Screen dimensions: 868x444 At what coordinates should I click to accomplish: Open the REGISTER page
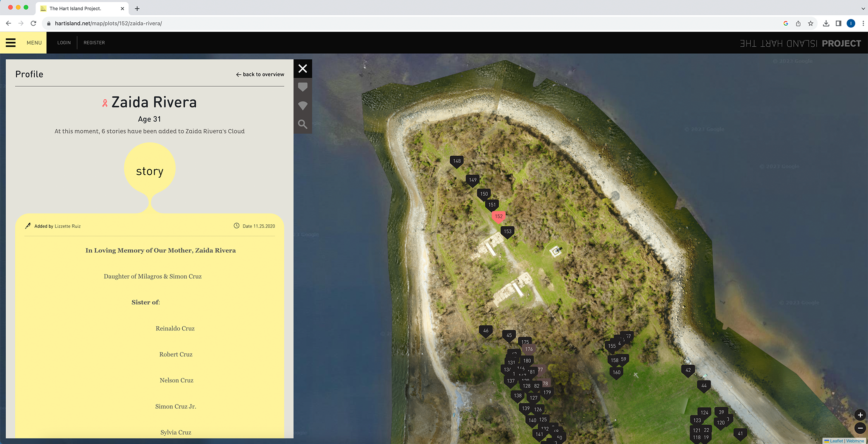coord(94,43)
